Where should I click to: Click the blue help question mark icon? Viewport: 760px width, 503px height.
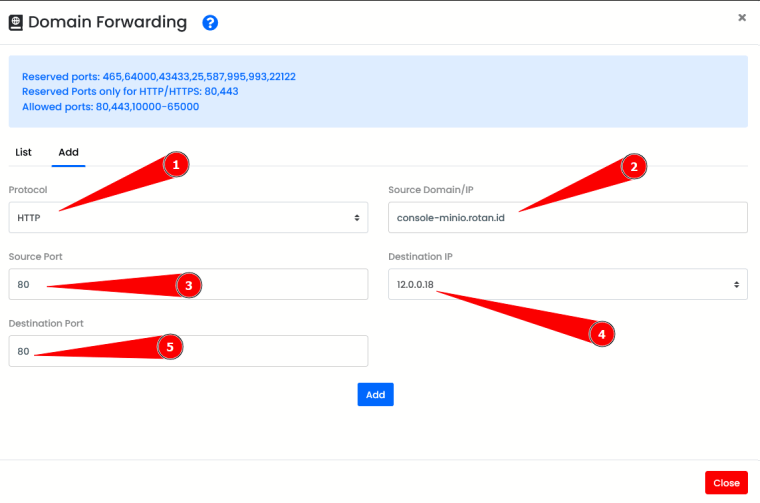(210, 23)
